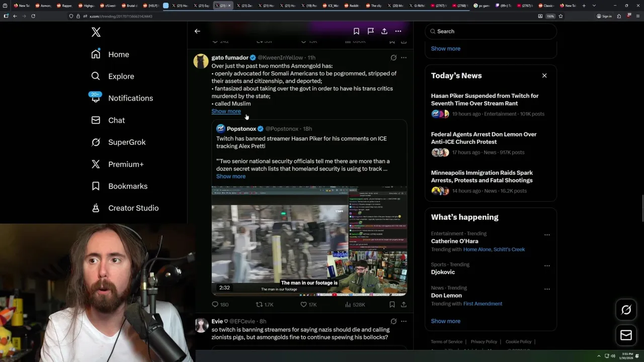This screenshot has width=644, height=362.
Task: Click the First Amendment trending link
Action: [x=483, y=304]
